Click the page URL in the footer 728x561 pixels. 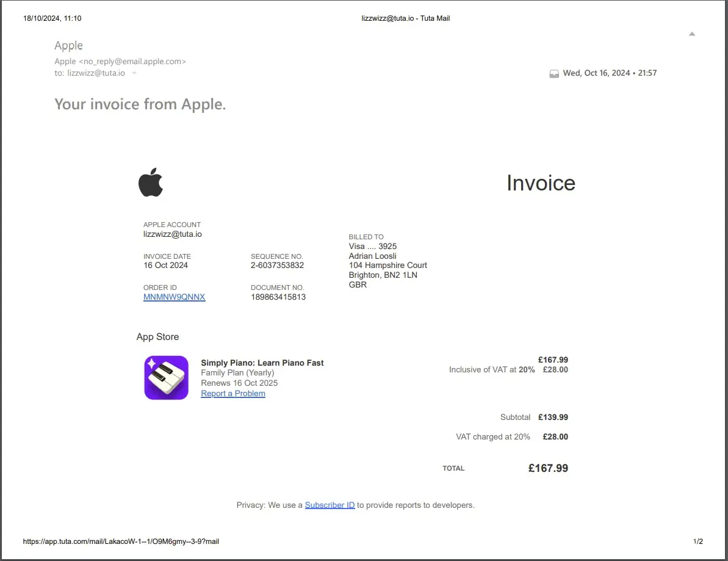click(x=121, y=541)
